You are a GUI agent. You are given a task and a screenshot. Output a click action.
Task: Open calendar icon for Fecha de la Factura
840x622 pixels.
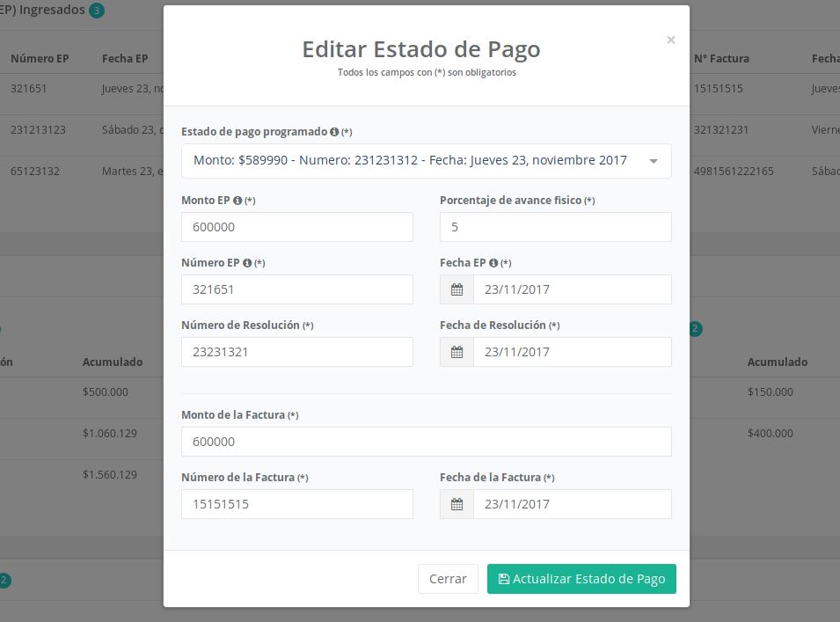(x=457, y=504)
